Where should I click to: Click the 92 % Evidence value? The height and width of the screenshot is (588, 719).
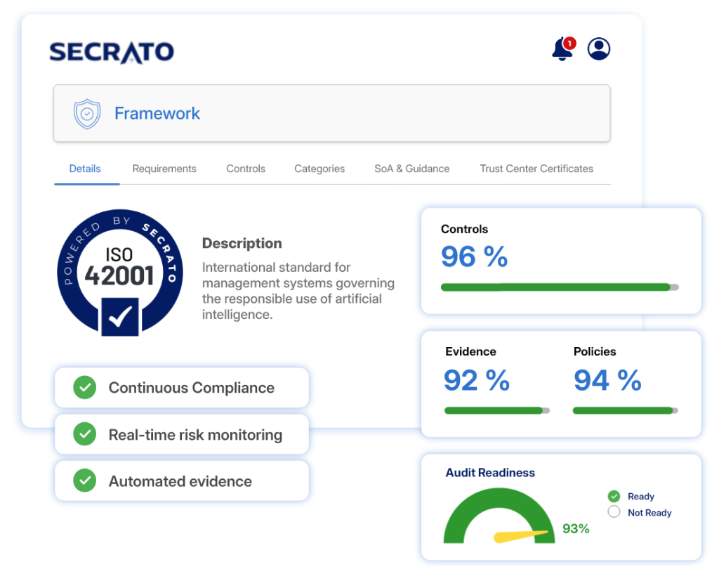477,380
